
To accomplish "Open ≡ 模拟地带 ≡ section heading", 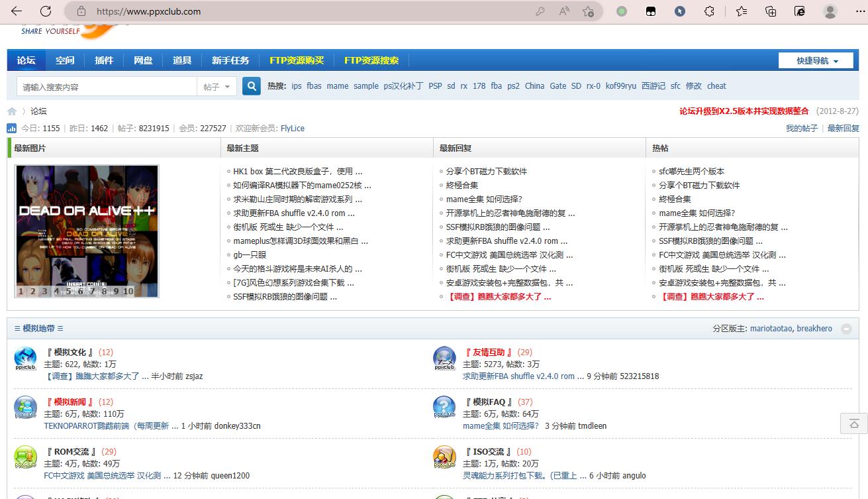I will [x=38, y=329].
